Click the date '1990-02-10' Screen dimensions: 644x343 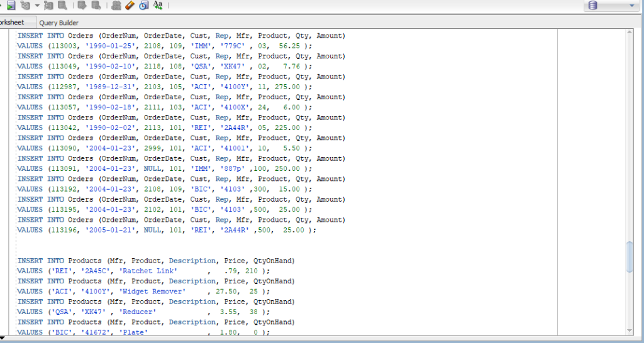click(111, 67)
